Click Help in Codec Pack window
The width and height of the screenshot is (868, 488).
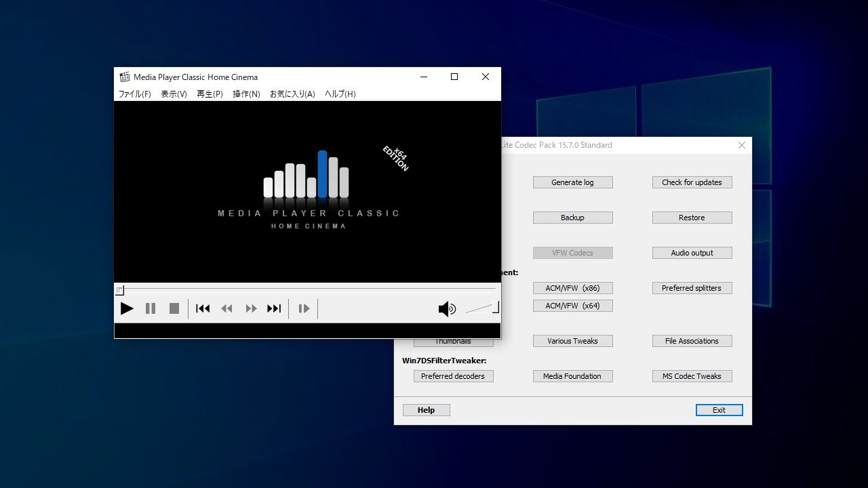[426, 410]
